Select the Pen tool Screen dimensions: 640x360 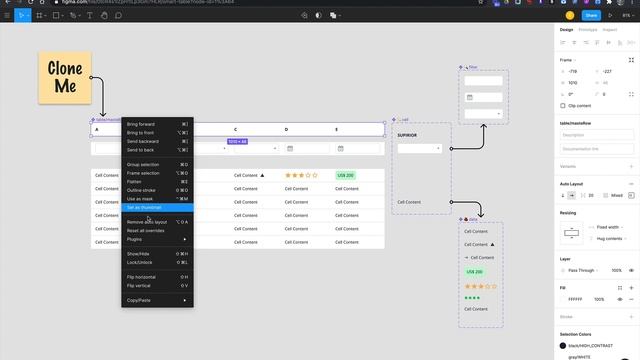tap(73, 16)
